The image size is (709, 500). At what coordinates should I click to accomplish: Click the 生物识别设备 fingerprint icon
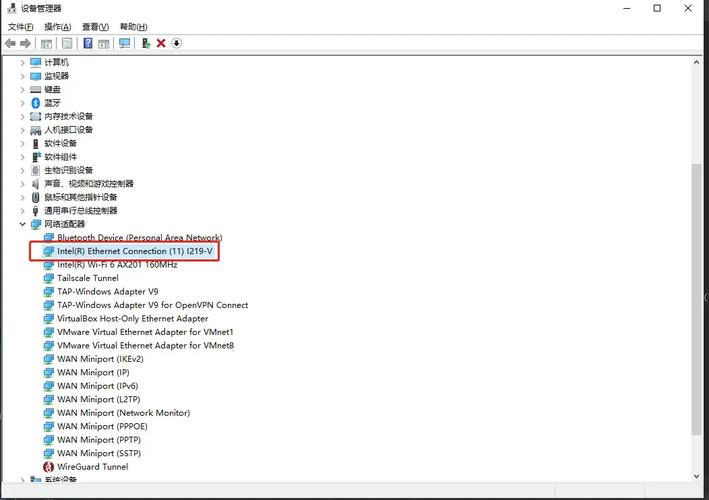(x=36, y=170)
